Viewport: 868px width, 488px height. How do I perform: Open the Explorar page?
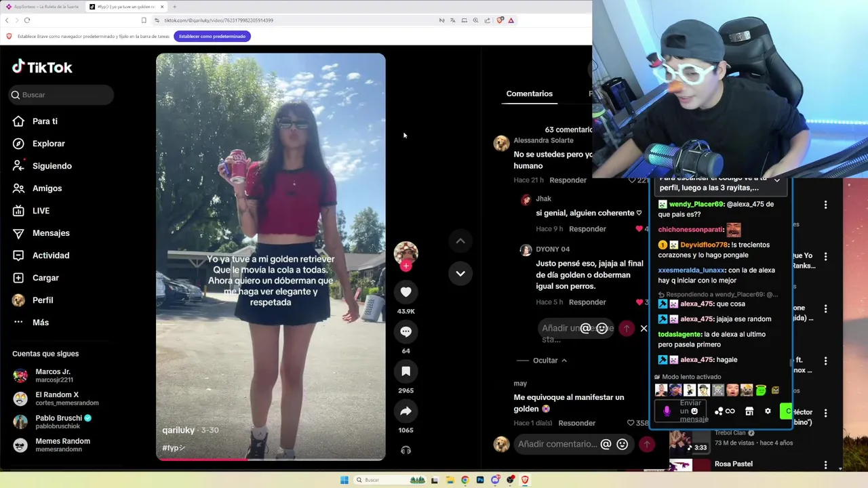39,144
